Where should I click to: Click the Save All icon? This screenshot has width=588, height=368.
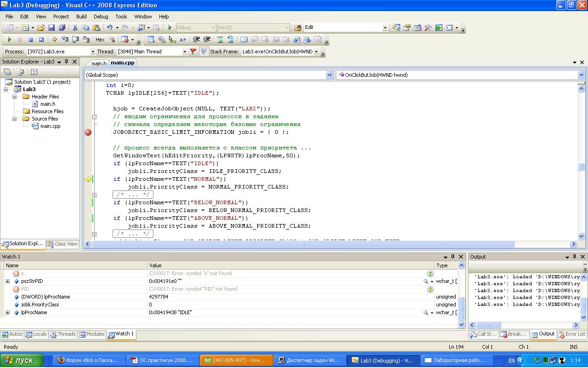pos(62,28)
